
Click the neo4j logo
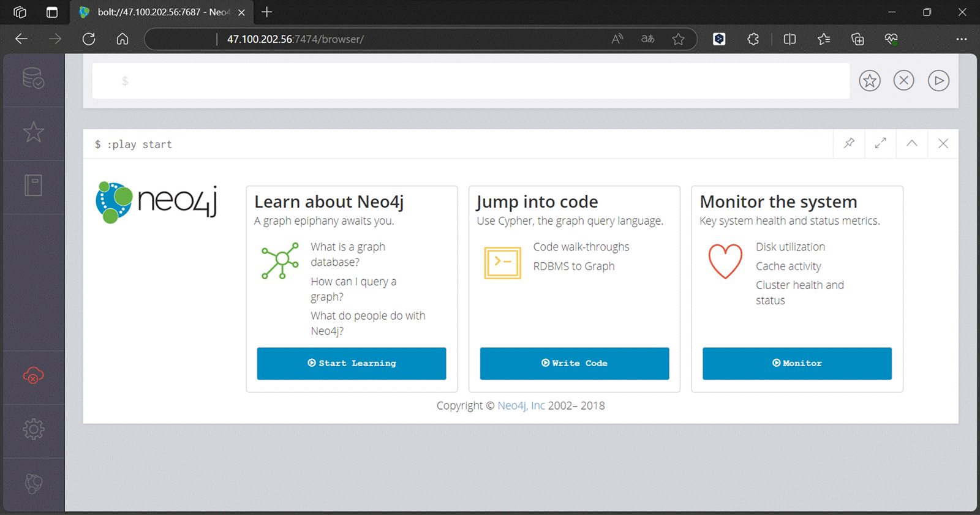coord(157,202)
